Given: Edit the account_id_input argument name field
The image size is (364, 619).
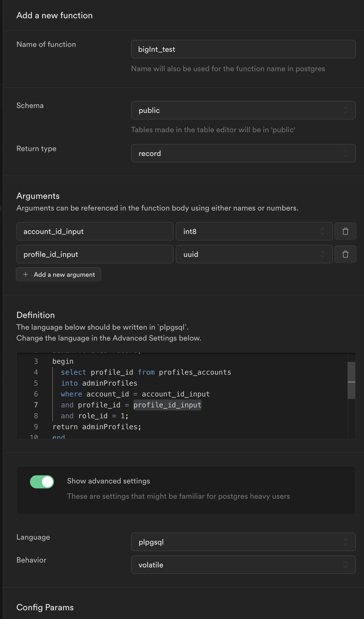Looking at the screenshot, I should click(95, 231).
